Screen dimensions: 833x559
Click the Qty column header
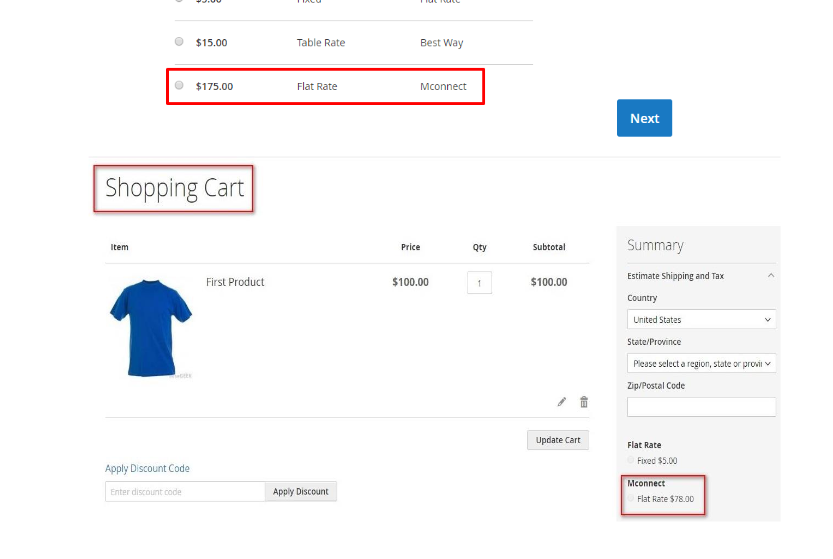tap(479, 247)
